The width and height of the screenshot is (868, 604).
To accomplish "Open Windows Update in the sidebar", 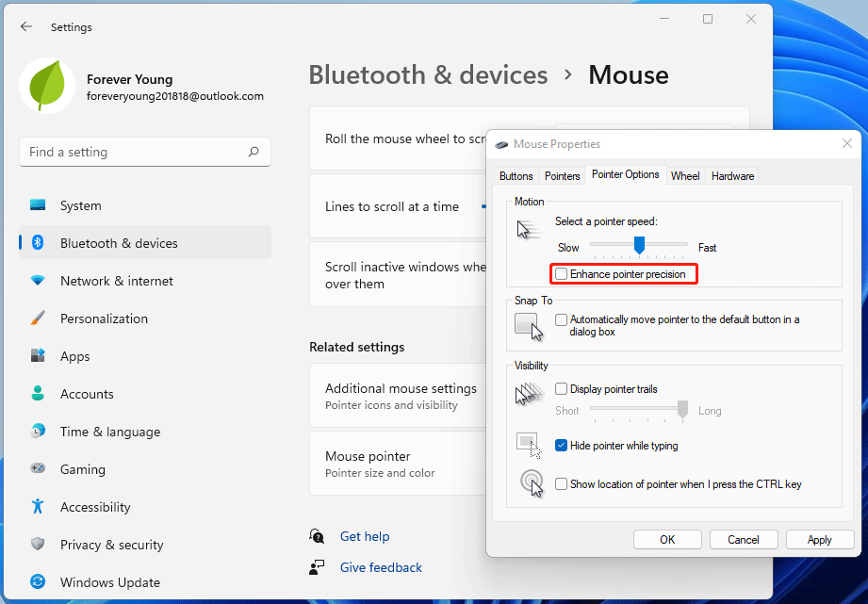I will 145,581.
